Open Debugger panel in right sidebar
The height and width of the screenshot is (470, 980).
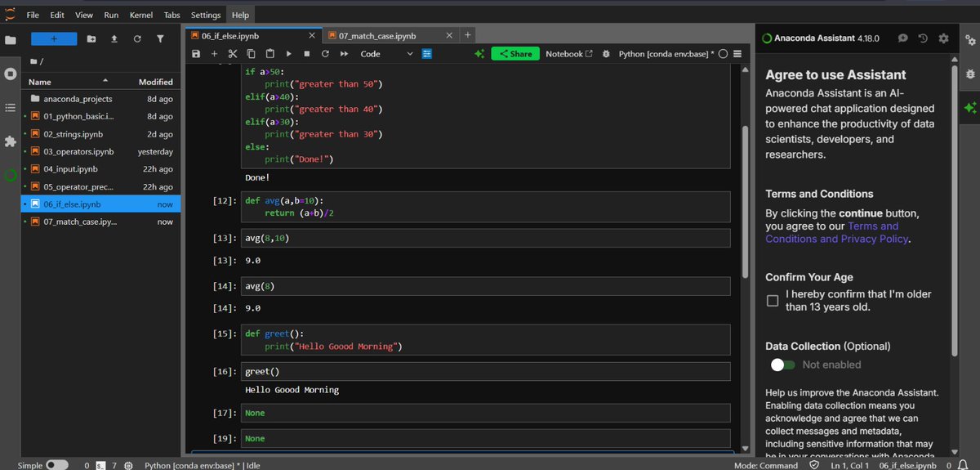click(x=969, y=74)
